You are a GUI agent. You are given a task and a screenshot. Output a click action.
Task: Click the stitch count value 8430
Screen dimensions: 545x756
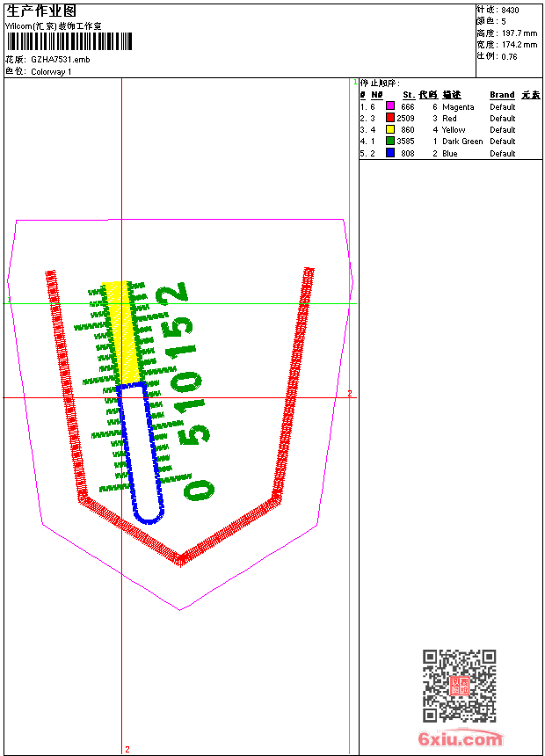click(510, 11)
